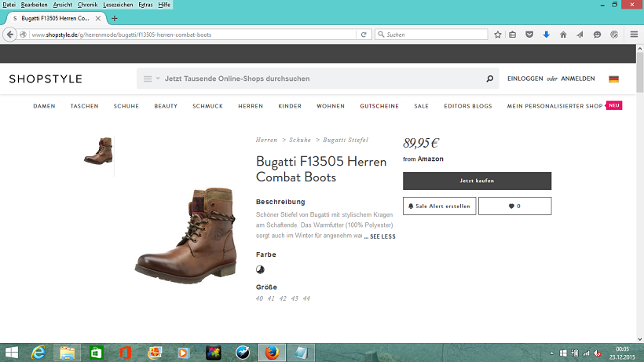This screenshot has width=644, height=362.
Task: Open a new browser tab
Action: click(115, 19)
